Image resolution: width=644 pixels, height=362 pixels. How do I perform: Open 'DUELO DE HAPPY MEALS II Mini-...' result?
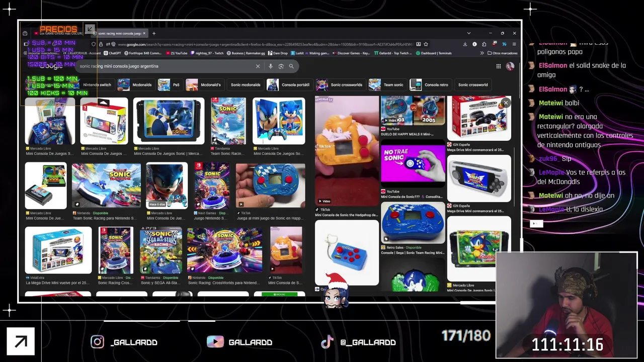408,134
